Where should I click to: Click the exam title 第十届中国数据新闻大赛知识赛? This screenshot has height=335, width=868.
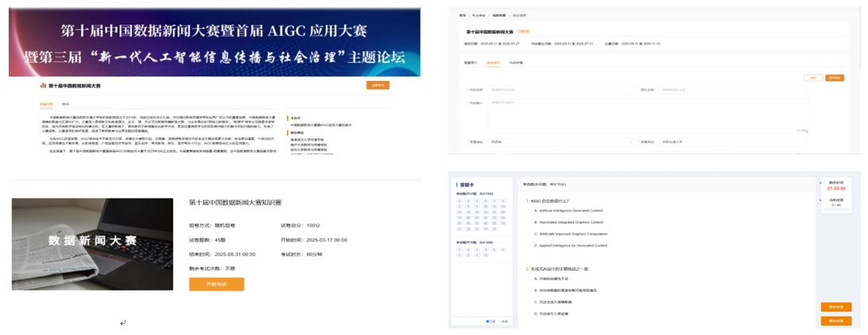(x=235, y=203)
